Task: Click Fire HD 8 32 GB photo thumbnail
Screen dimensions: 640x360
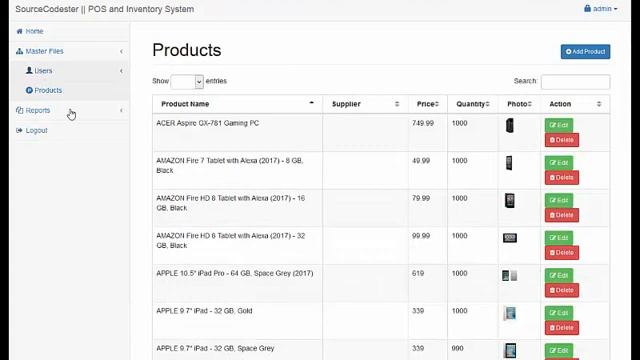Action: point(510,238)
